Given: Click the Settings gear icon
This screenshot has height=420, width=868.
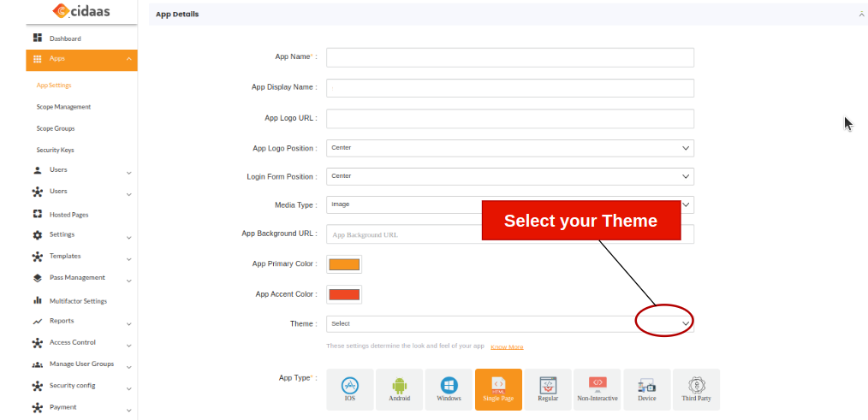Looking at the screenshot, I should pos(38,234).
